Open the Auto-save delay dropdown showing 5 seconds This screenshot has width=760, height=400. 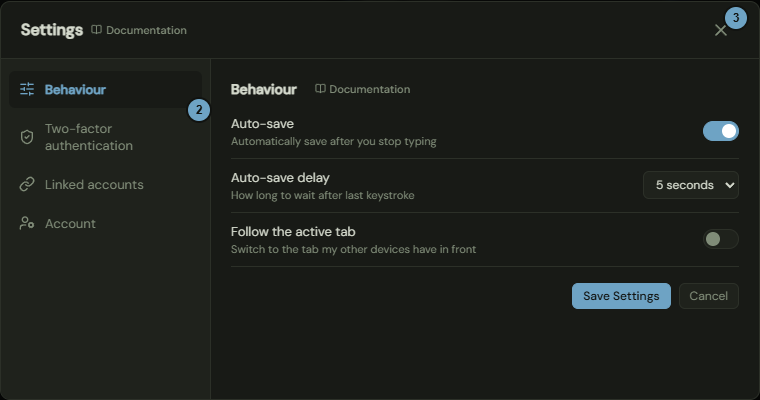click(691, 185)
